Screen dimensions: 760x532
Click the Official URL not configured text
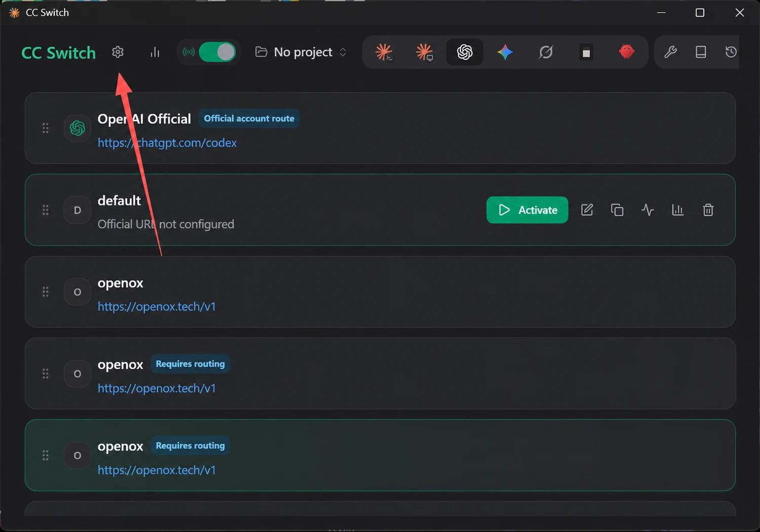pos(166,224)
